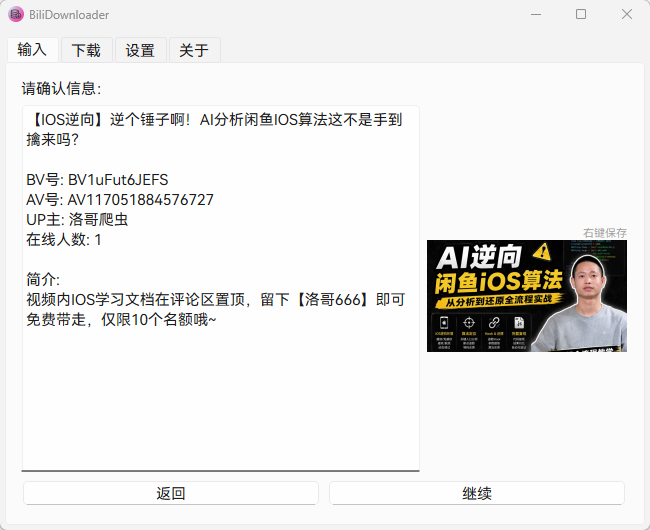This screenshot has height=530, width=650.
Task: Click the 右键保存 label
Action: pos(605,233)
